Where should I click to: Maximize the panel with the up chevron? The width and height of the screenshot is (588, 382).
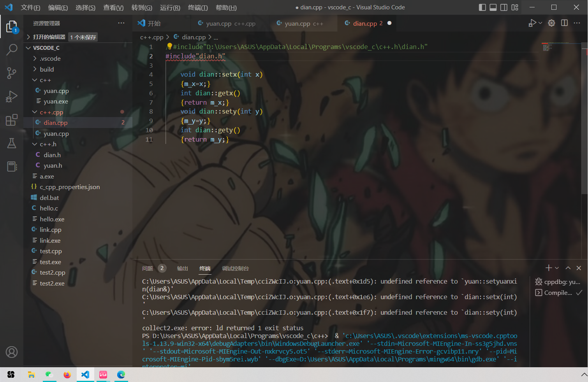568,268
